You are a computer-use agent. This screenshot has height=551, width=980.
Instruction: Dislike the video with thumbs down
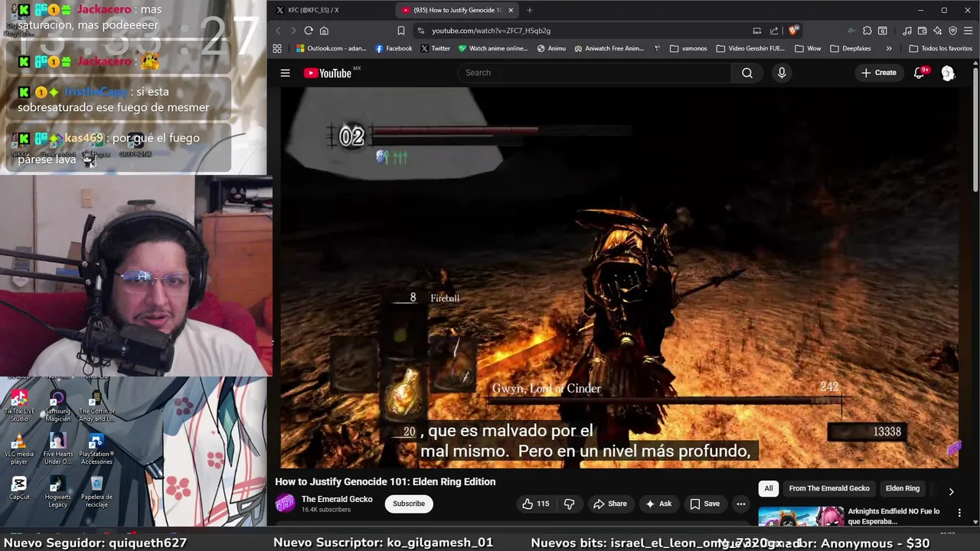coord(569,504)
